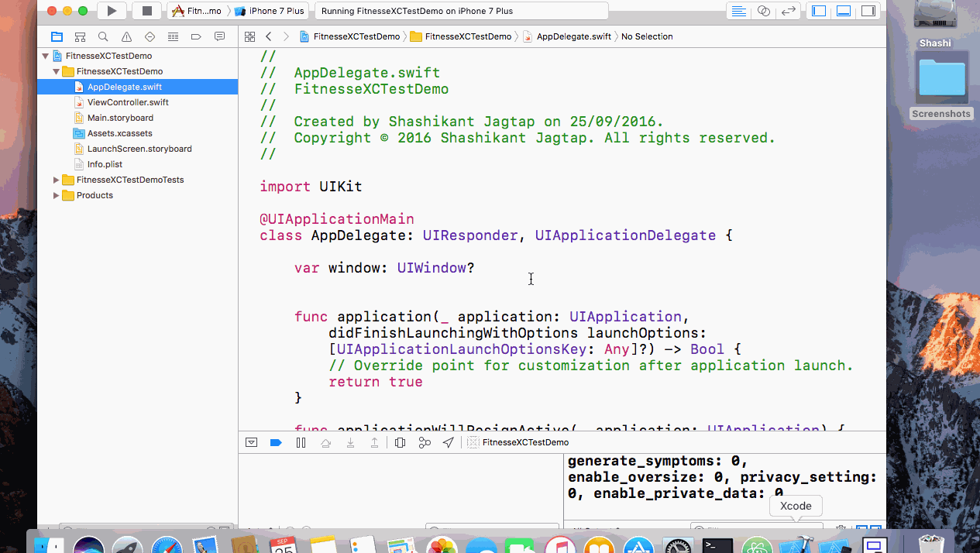Switch to the Assistant editor

[764, 11]
